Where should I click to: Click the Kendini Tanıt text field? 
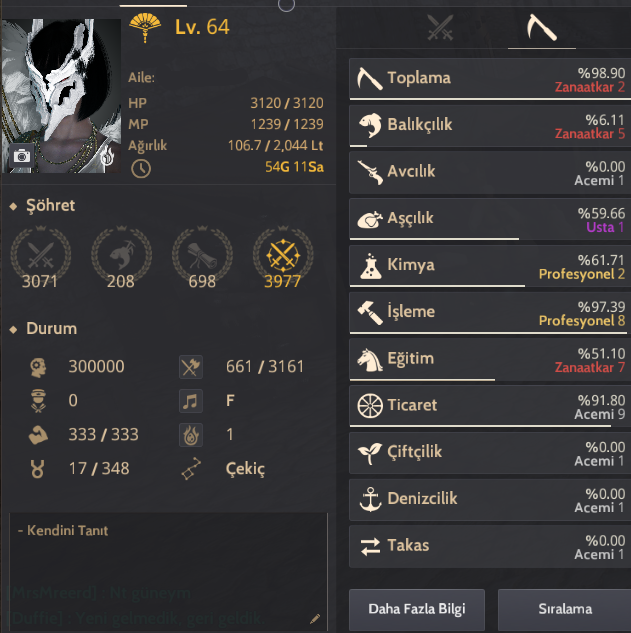point(168,572)
